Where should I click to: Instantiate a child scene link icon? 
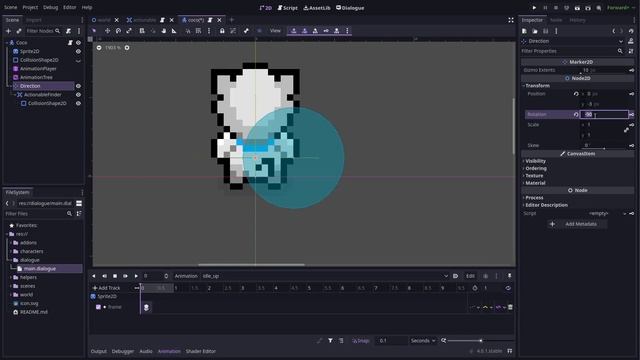coord(19,31)
